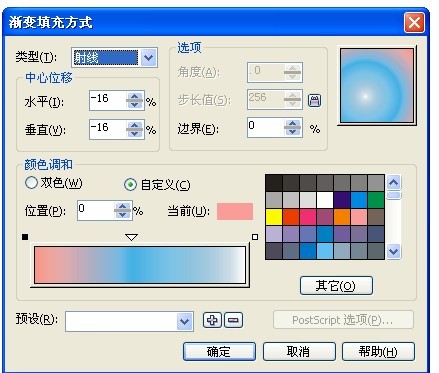Click the 当前 current color swatch
The width and height of the screenshot is (439, 373).
click(235, 211)
